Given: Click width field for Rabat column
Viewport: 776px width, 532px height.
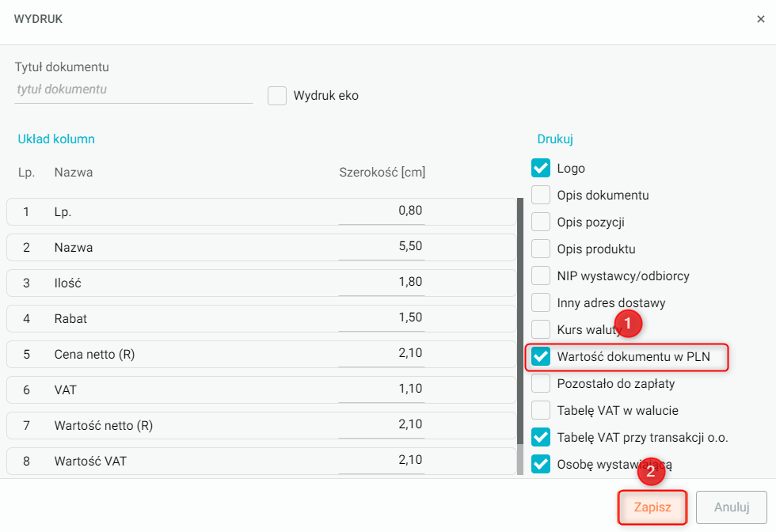Looking at the screenshot, I should click(x=382, y=318).
